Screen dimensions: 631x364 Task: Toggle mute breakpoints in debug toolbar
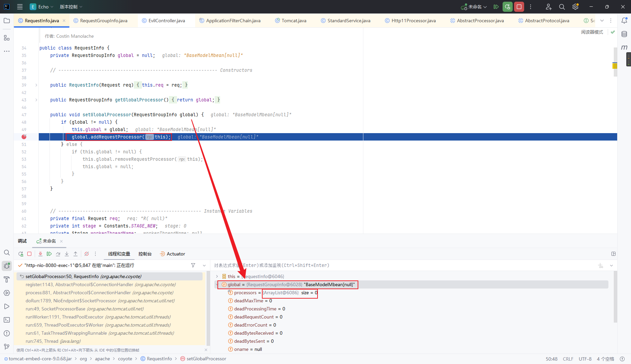click(87, 254)
